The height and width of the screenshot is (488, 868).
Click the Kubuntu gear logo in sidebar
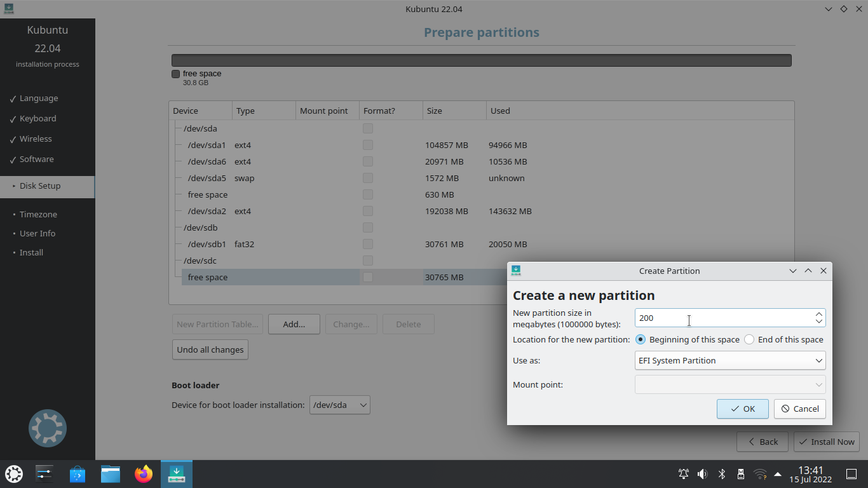pos(48,428)
